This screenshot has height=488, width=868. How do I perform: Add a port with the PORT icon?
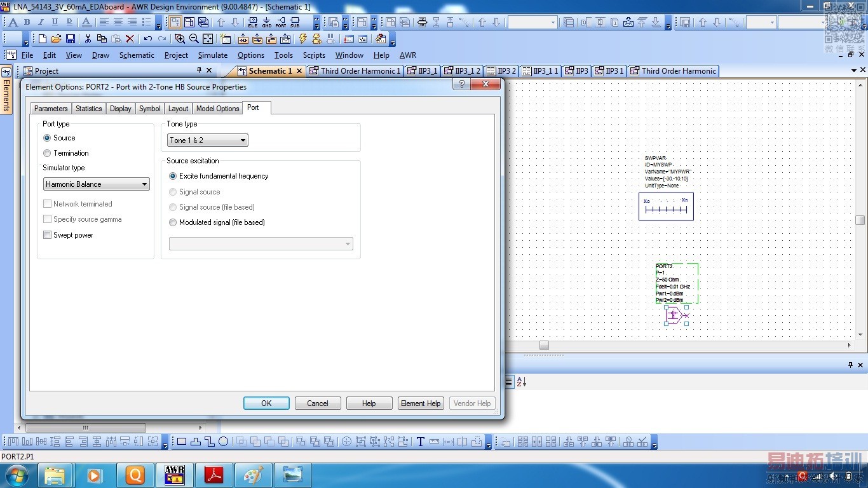[x=281, y=22]
